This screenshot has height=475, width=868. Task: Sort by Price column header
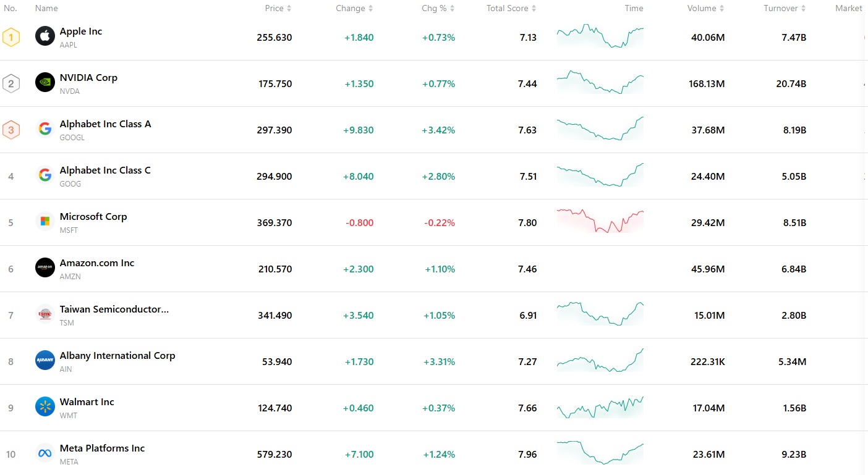click(278, 9)
